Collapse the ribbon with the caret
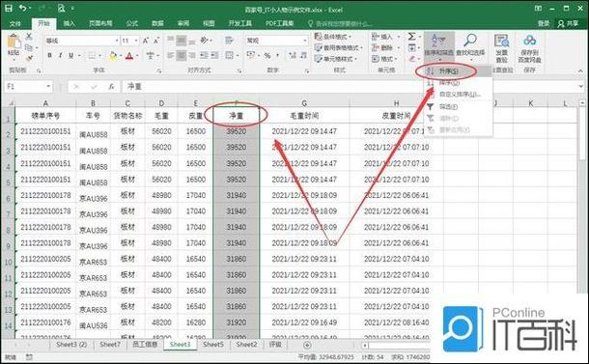The width and height of the screenshot is (589, 364). coord(580,70)
